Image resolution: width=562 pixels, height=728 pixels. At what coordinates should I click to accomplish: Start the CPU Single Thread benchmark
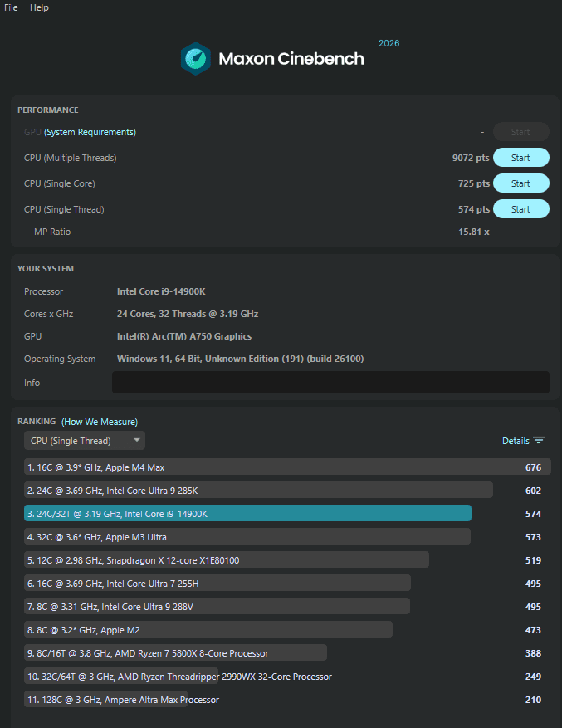coord(520,209)
